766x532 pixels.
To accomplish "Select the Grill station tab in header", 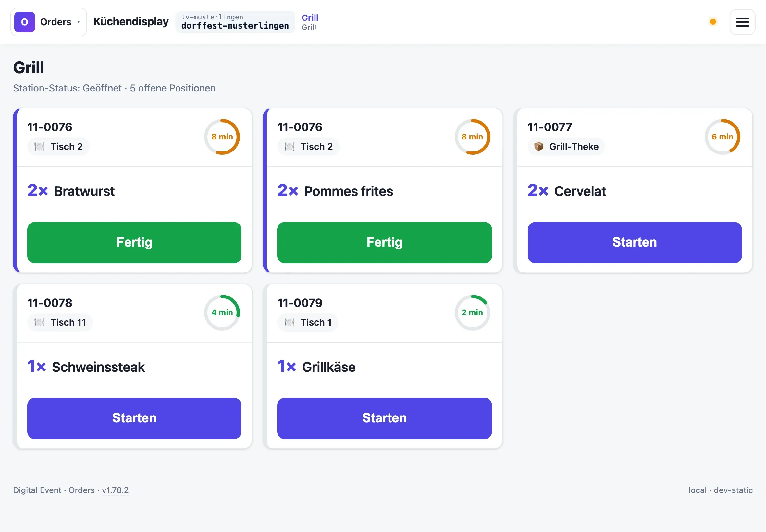I will point(310,22).
